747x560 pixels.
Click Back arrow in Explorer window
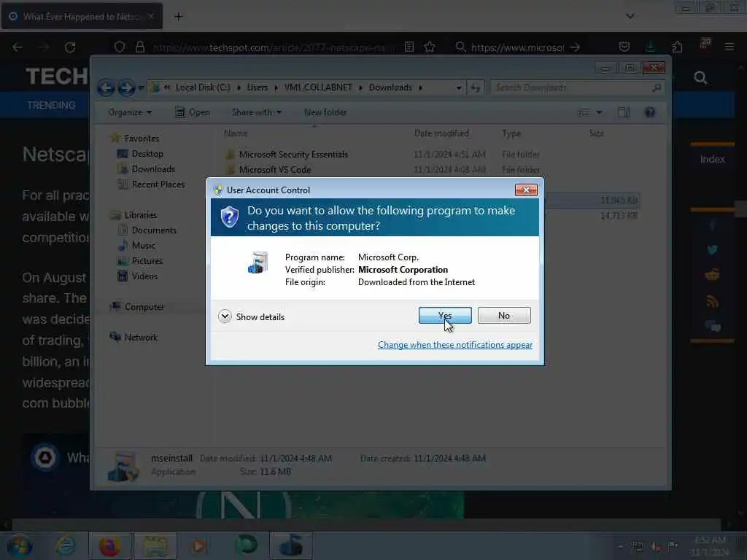(x=106, y=87)
